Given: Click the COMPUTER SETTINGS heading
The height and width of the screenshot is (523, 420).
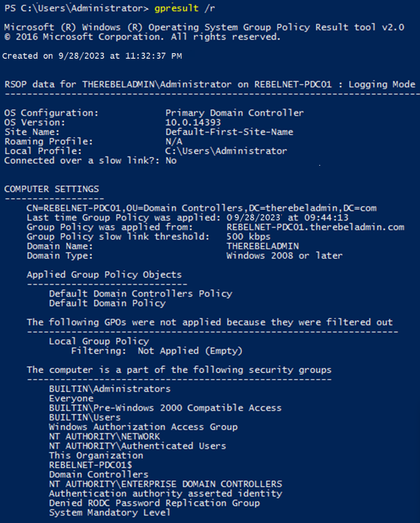Looking at the screenshot, I should click(52, 189).
